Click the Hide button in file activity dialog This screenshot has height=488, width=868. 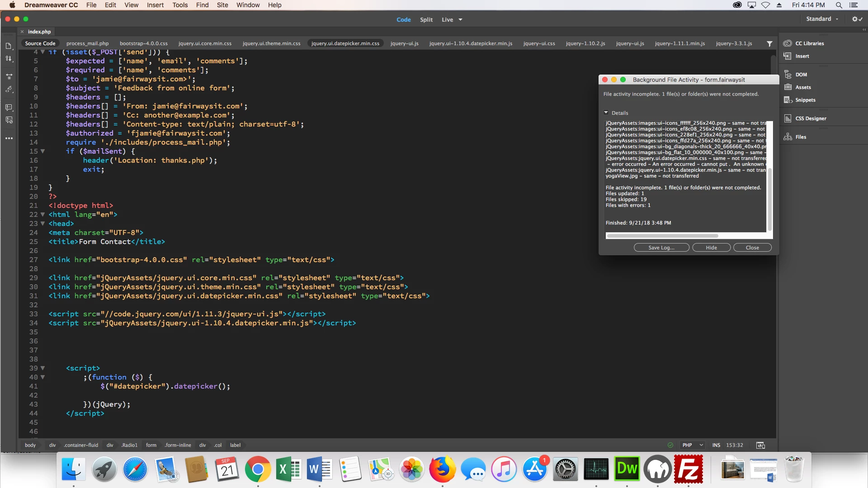[711, 248]
